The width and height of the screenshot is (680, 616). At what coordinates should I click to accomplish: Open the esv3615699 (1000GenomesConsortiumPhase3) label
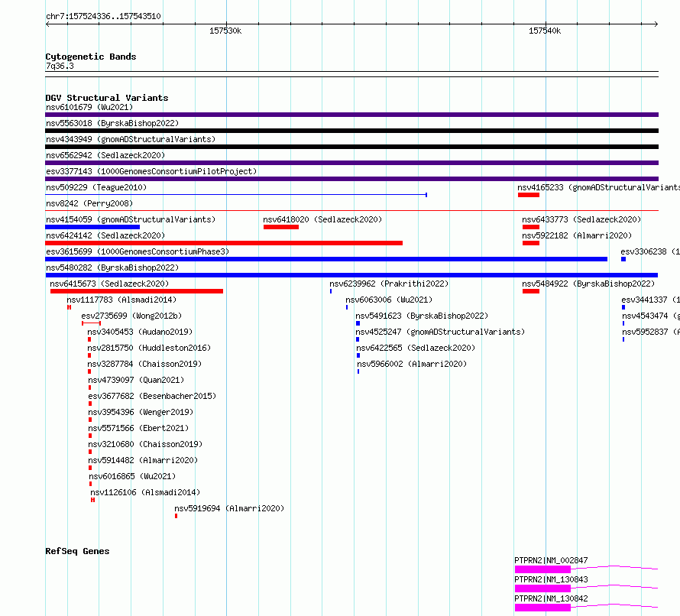click(x=138, y=251)
